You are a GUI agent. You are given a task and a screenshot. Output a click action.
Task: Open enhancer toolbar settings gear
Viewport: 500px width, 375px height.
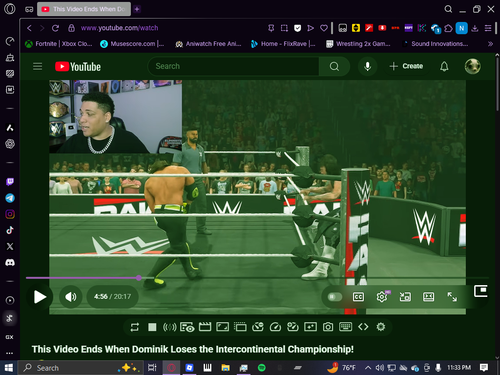tap(381, 327)
